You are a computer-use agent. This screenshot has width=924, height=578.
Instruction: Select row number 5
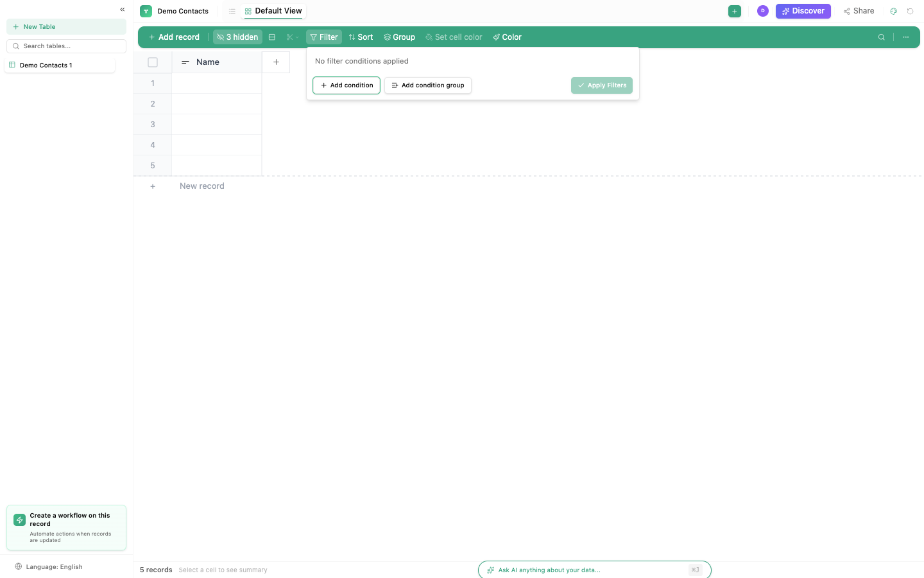(x=153, y=166)
